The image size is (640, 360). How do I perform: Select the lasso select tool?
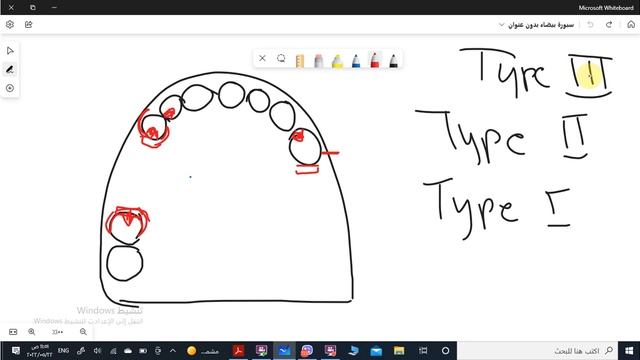281,58
